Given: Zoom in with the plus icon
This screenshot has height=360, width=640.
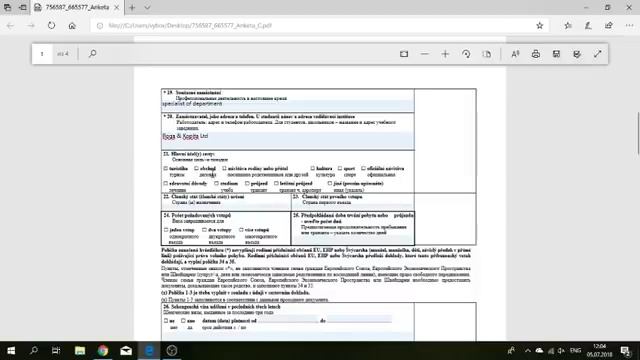Looking at the screenshot, I should (445, 54).
